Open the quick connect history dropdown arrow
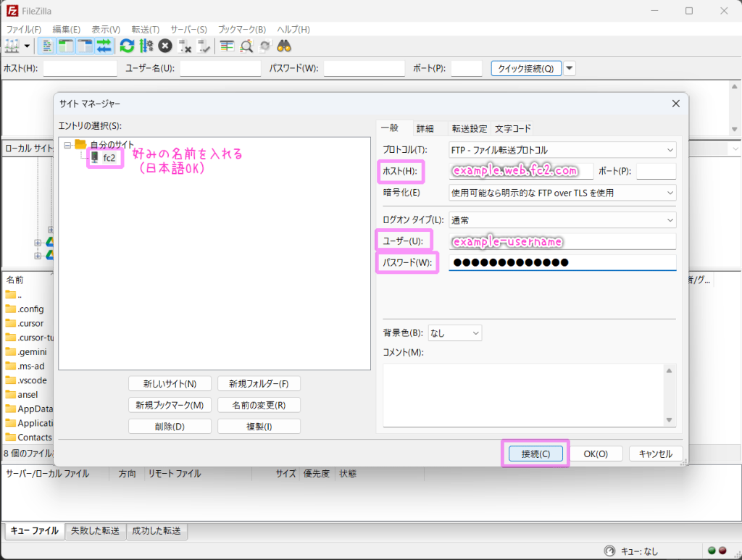 click(570, 68)
